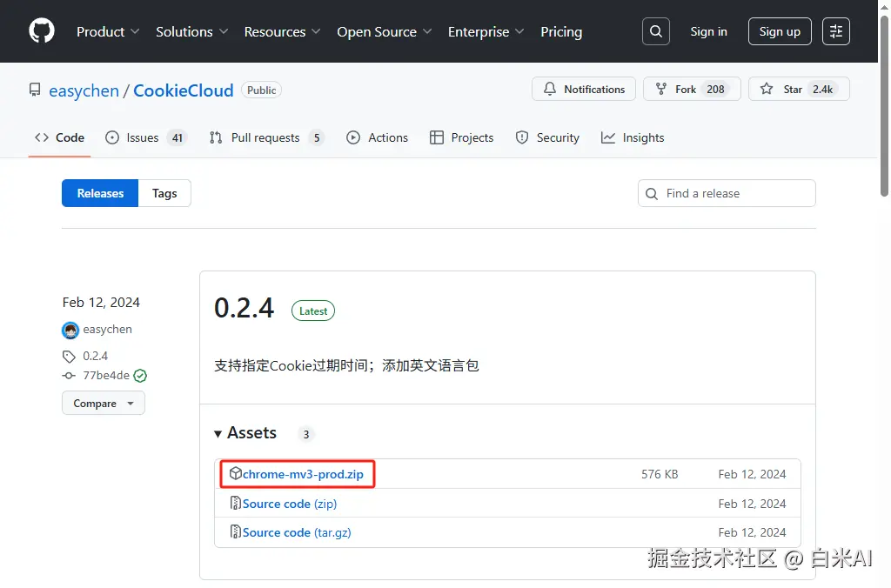Click the magnifier in Find a release box

click(x=652, y=194)
